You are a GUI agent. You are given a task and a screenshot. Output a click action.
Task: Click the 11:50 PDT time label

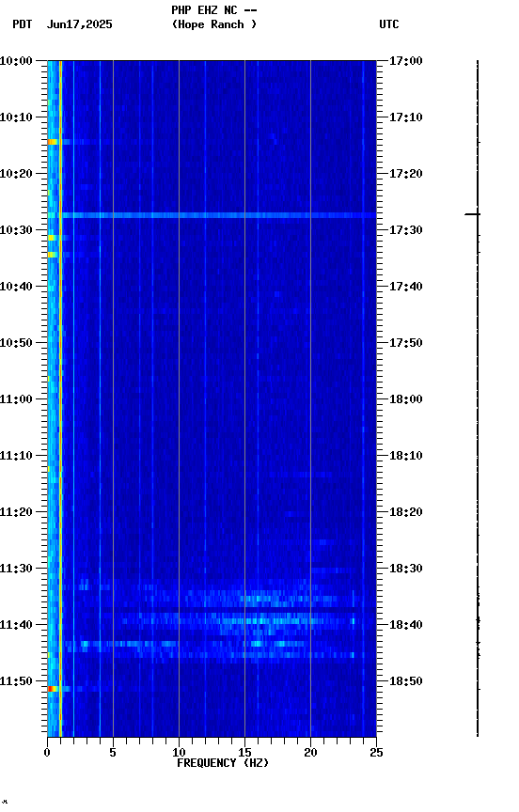16,681
